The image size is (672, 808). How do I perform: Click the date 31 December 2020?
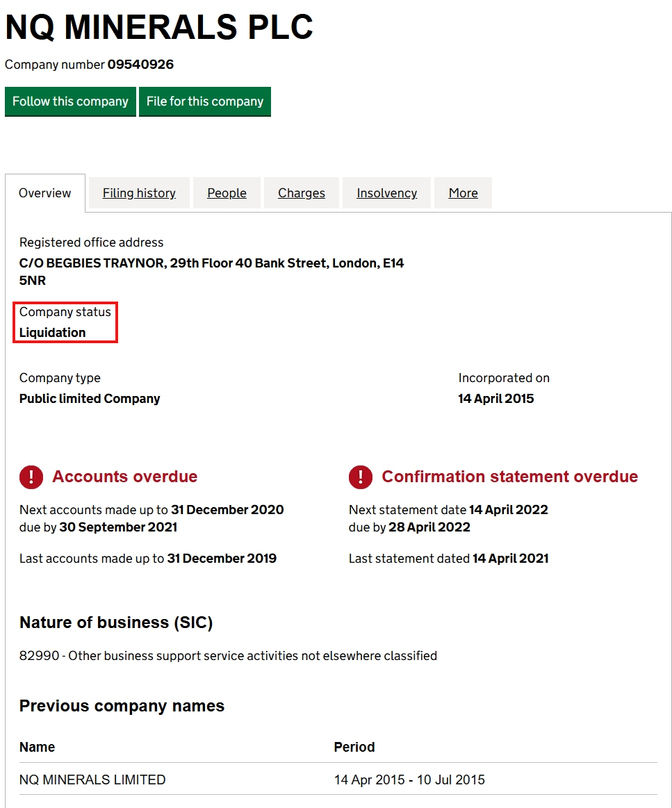(227, 510)
